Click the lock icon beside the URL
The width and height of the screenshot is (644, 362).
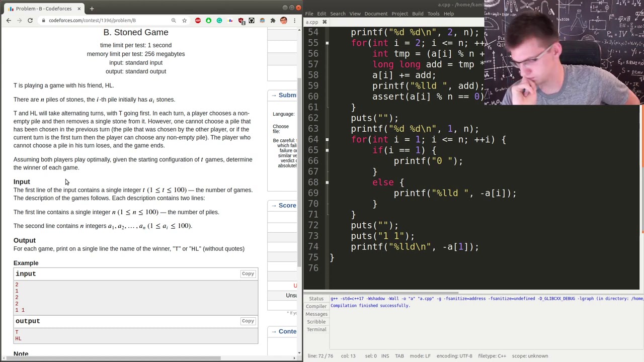44,21
